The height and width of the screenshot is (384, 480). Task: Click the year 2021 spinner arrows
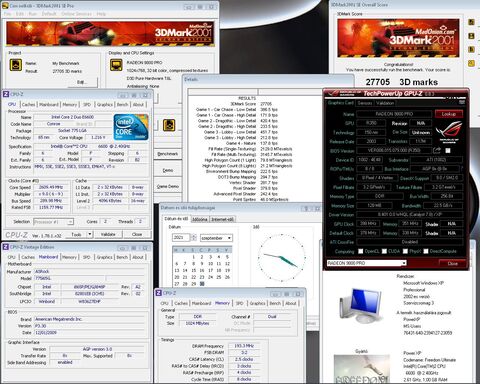click(193, 237)
